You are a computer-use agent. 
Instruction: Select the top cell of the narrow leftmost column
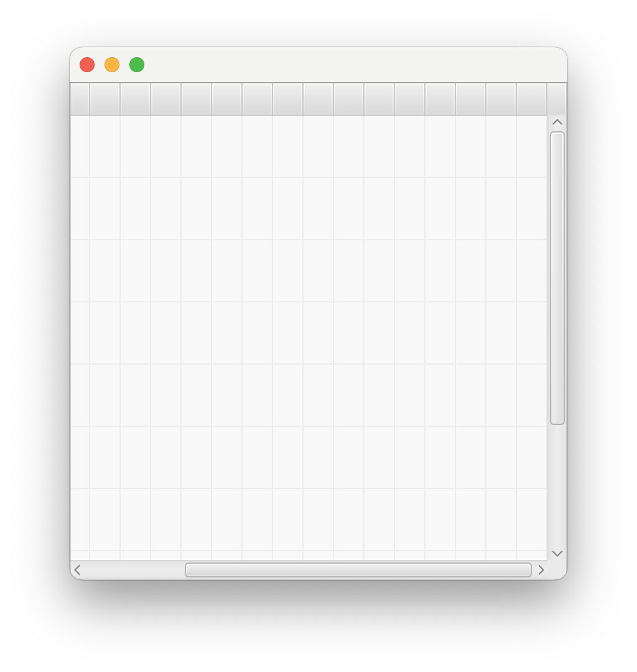pos(80,146)
